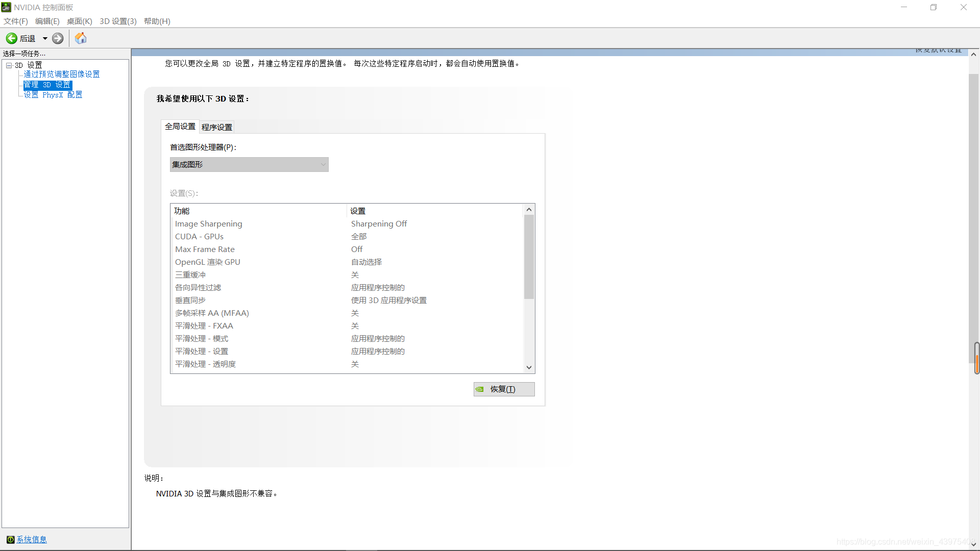
Task: Select 设置 PhysX 配置 tree item
Action: 53,95
